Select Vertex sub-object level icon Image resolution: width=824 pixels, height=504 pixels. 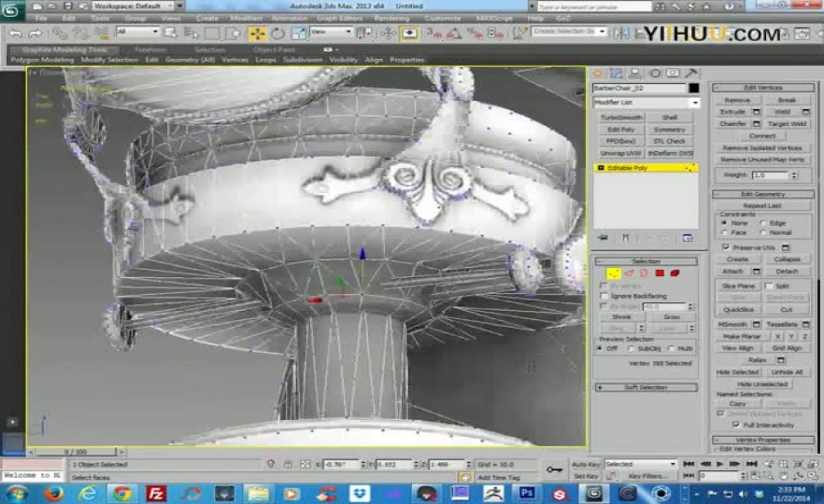pyautogui.click(x=613, y=273)
